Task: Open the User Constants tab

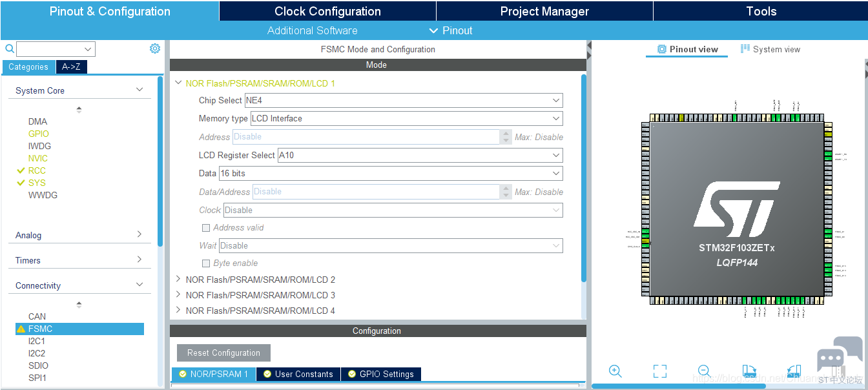Action: click(298, 374)
